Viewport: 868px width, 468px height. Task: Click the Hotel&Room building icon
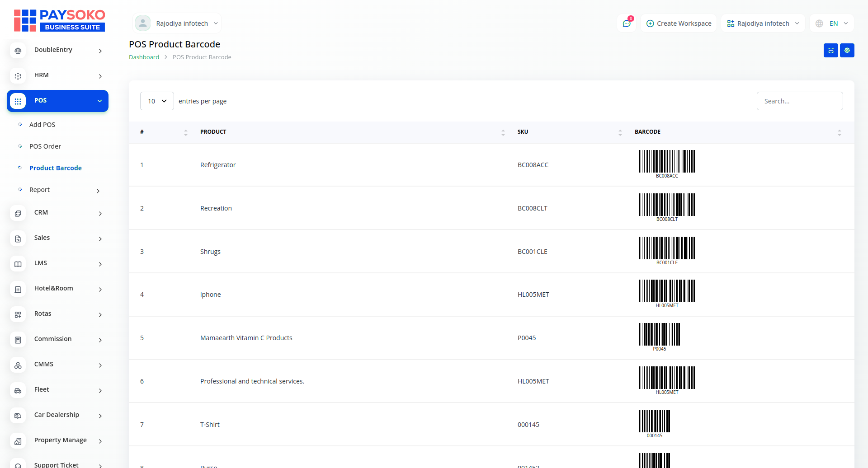(18, 289)
